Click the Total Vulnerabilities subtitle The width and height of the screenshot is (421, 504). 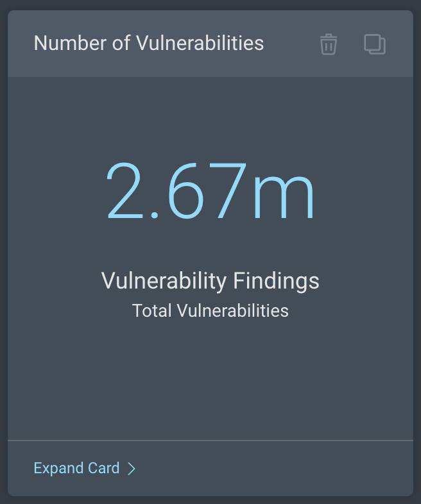[210, 311]
